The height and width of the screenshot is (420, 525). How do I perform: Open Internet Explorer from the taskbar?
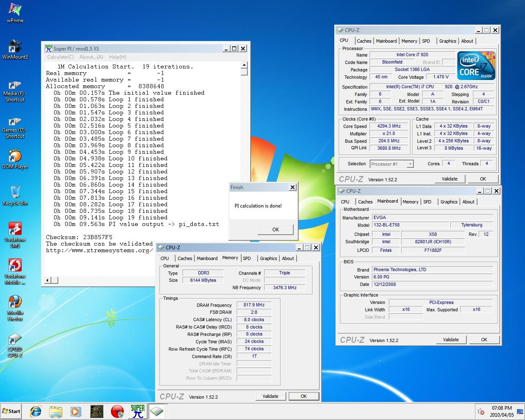click(36, 411)
